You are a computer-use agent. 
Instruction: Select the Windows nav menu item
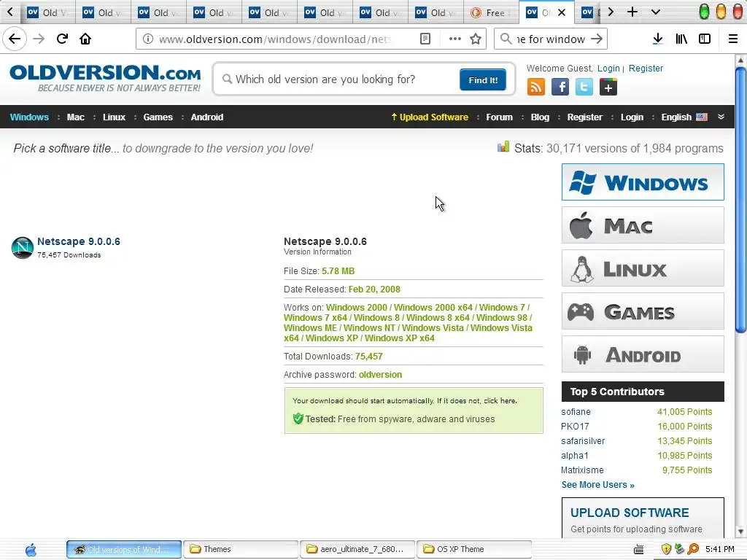29,117
